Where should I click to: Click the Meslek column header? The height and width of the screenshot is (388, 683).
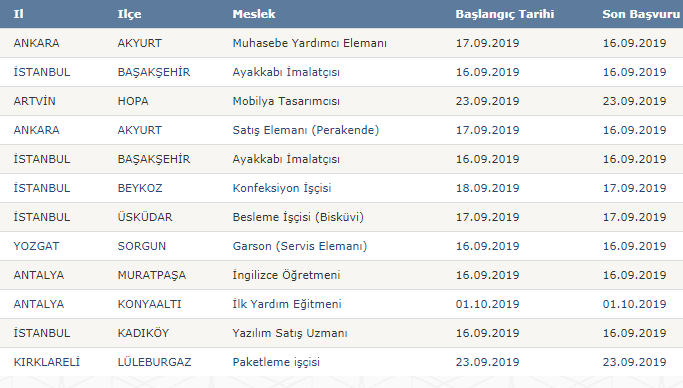tap(254, 14)
